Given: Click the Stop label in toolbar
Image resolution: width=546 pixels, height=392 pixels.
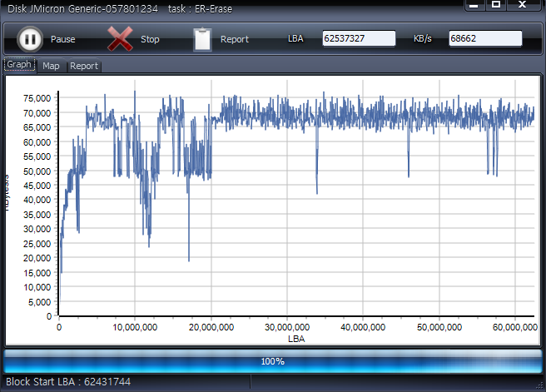Looking at the screenshot, I should [x=150, y=39].
